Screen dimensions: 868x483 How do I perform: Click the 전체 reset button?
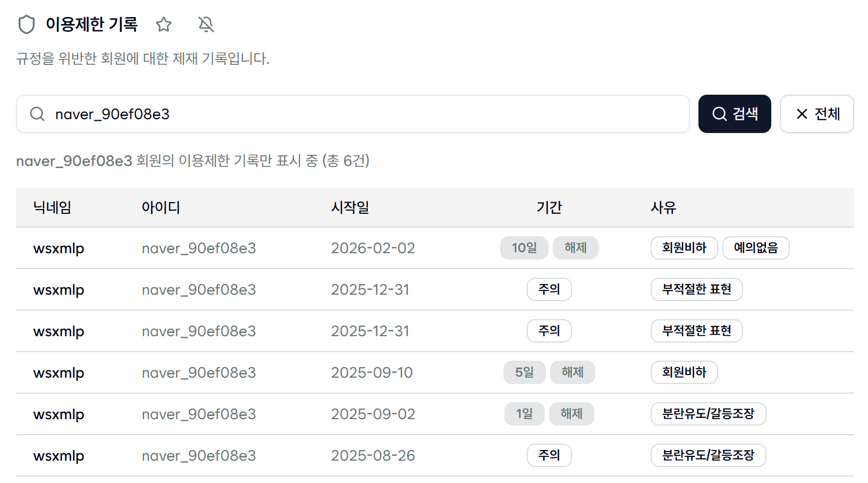817,114
